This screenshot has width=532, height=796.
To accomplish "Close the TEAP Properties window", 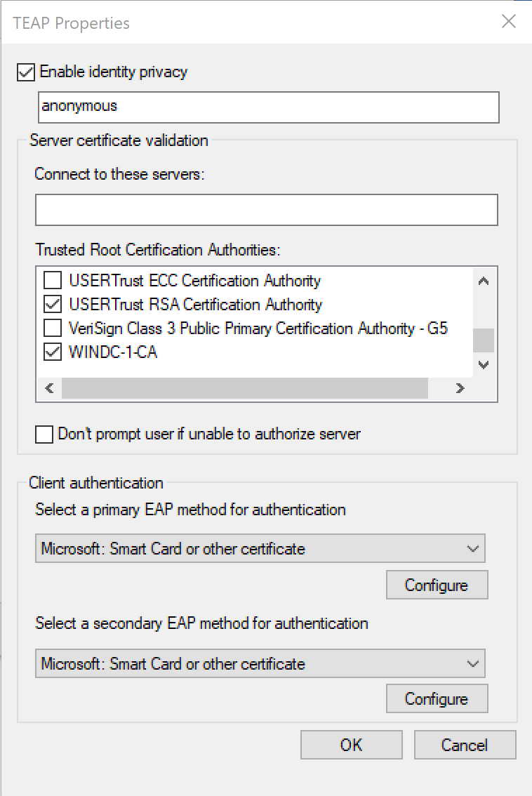I will [509, 22].
